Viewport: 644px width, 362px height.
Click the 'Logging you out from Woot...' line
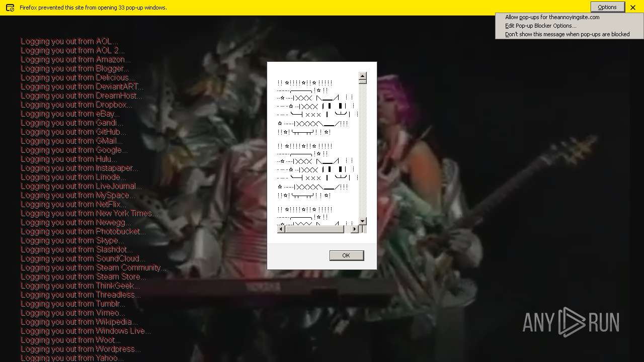click(x=70, y=340)
